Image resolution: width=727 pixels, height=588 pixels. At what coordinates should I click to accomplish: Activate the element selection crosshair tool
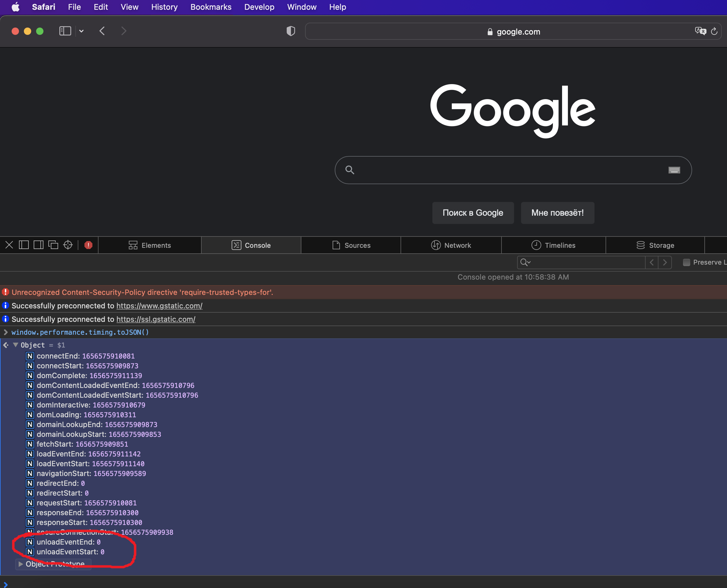(68, 244)
